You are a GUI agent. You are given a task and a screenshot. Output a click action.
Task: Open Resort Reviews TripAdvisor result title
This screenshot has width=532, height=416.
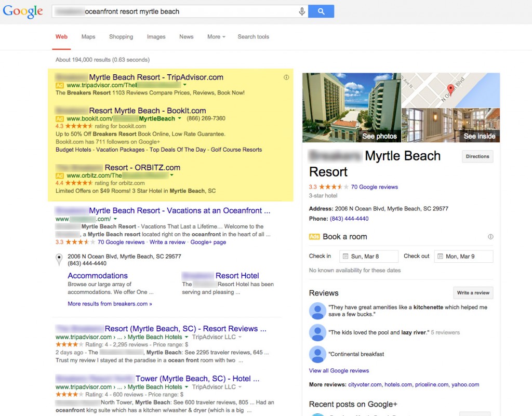click(161, 329)
